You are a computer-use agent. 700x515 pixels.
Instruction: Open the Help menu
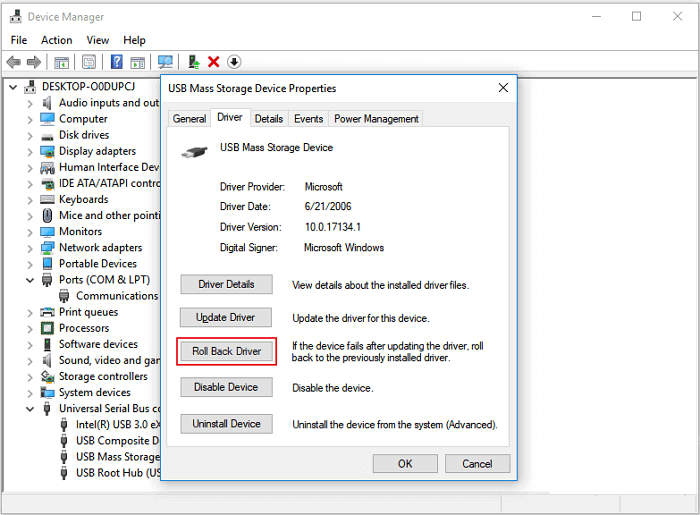tap(134, 40)
